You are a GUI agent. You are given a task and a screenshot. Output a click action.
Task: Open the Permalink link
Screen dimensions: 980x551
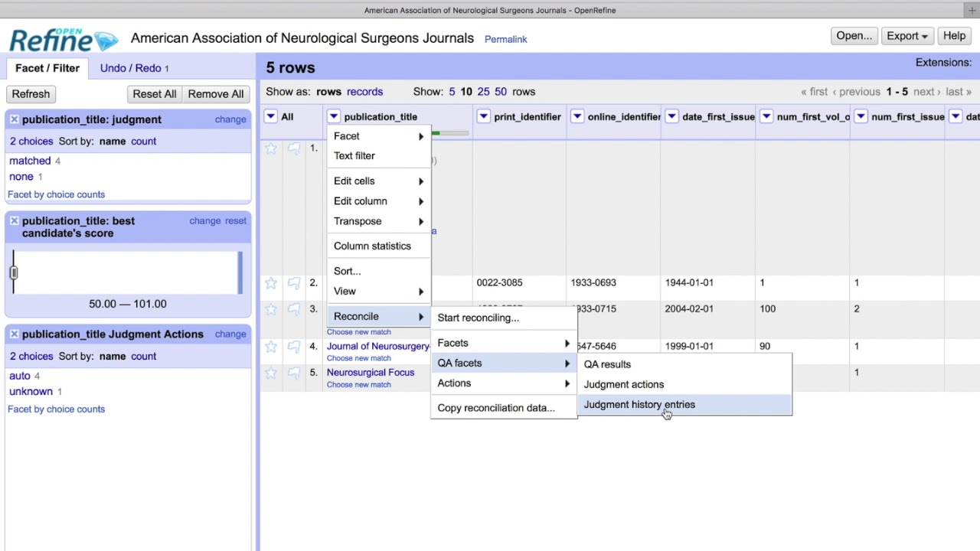505,39
